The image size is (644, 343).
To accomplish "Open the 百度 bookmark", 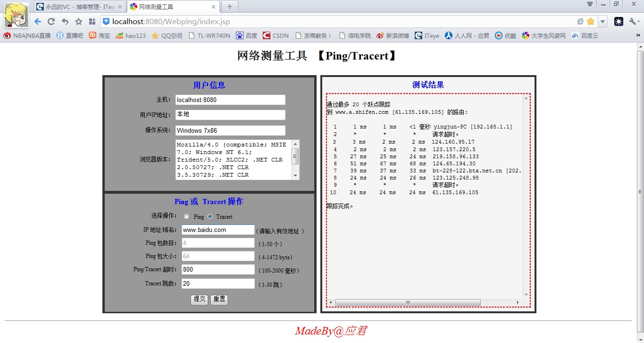I will click(247, 35).
